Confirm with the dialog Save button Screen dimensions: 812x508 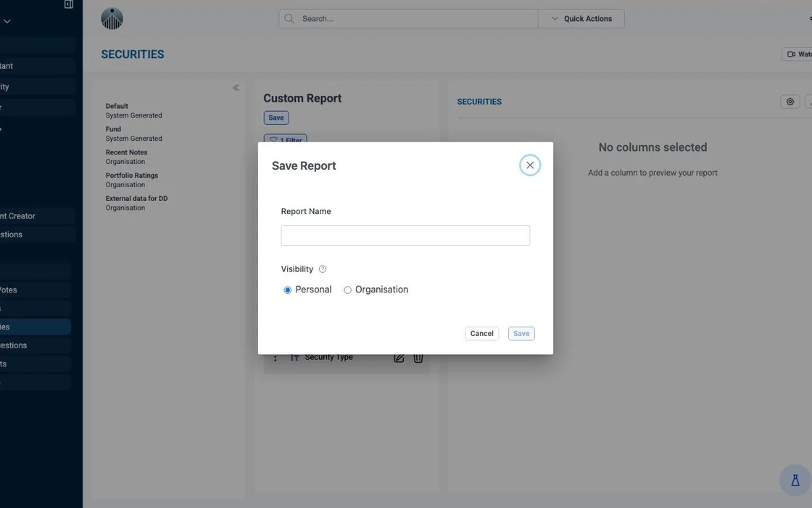521,333
